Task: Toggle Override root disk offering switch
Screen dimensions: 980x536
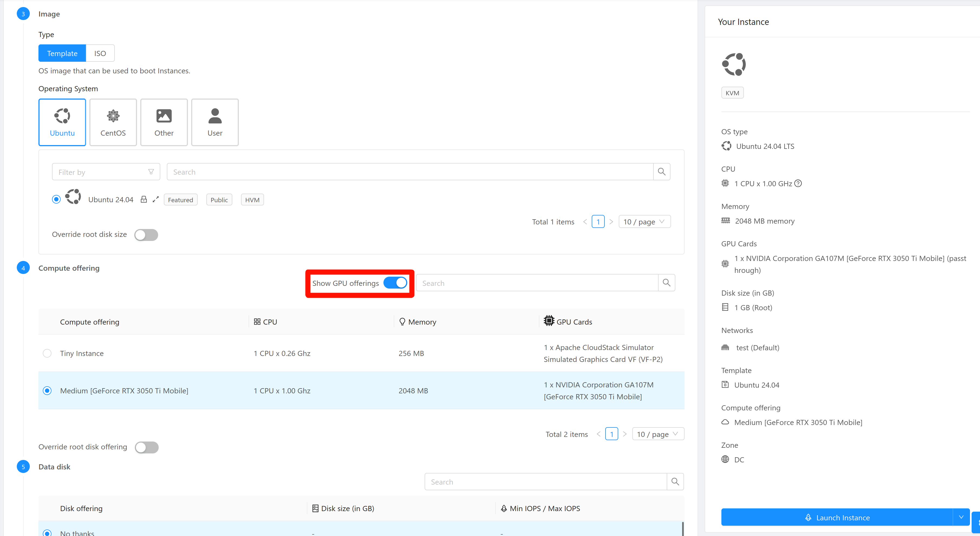Action: (x=146, y=447)
